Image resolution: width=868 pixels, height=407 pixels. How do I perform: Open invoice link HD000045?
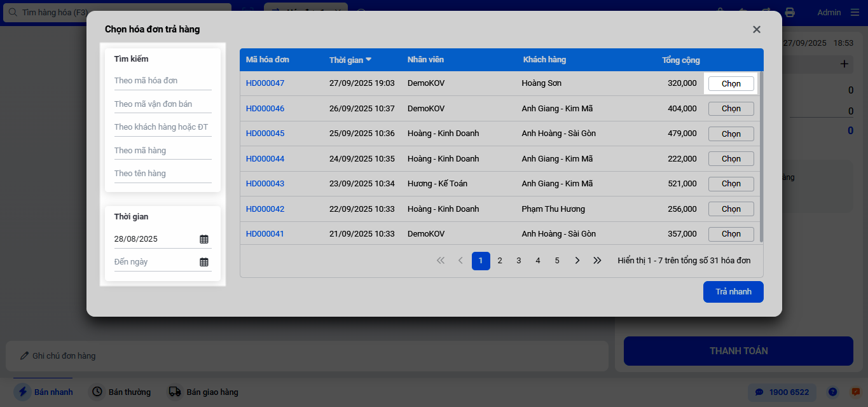pyautogui.click(x=265, y=134)
